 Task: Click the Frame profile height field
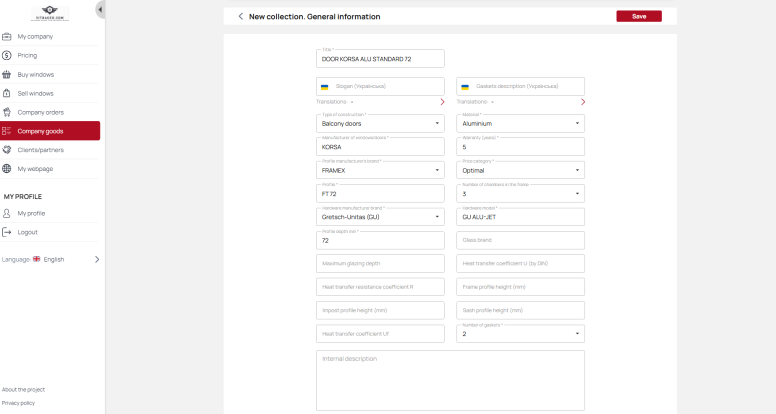click(520, 287)
